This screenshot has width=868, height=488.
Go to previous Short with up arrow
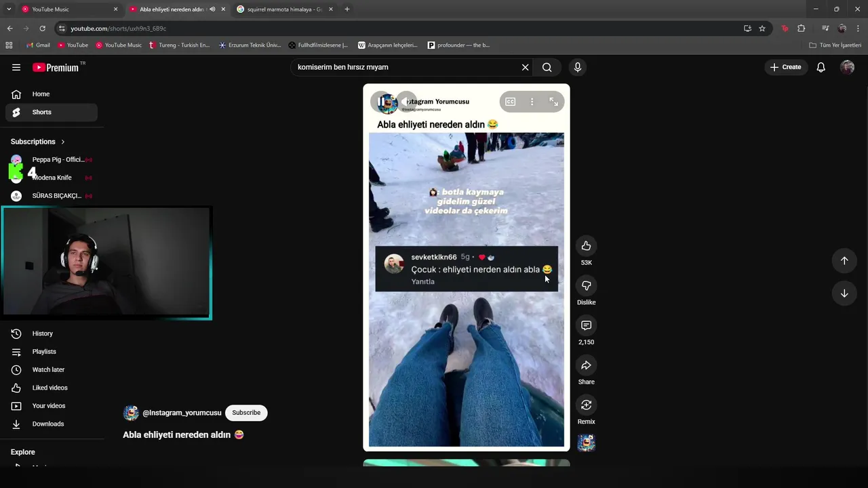click(x=844, y=261)
